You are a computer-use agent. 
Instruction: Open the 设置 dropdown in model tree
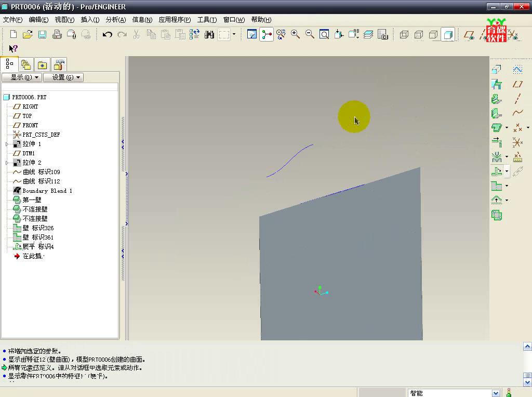coord(63,77)
